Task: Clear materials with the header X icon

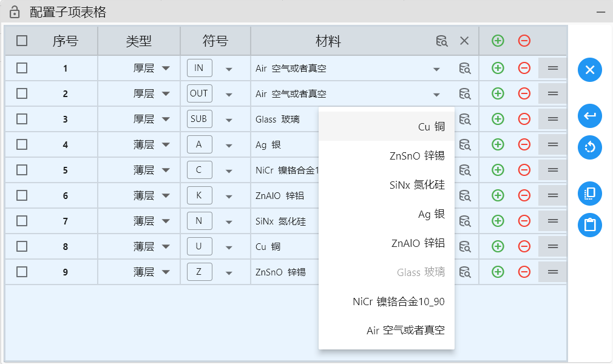Action: point(464,41)
